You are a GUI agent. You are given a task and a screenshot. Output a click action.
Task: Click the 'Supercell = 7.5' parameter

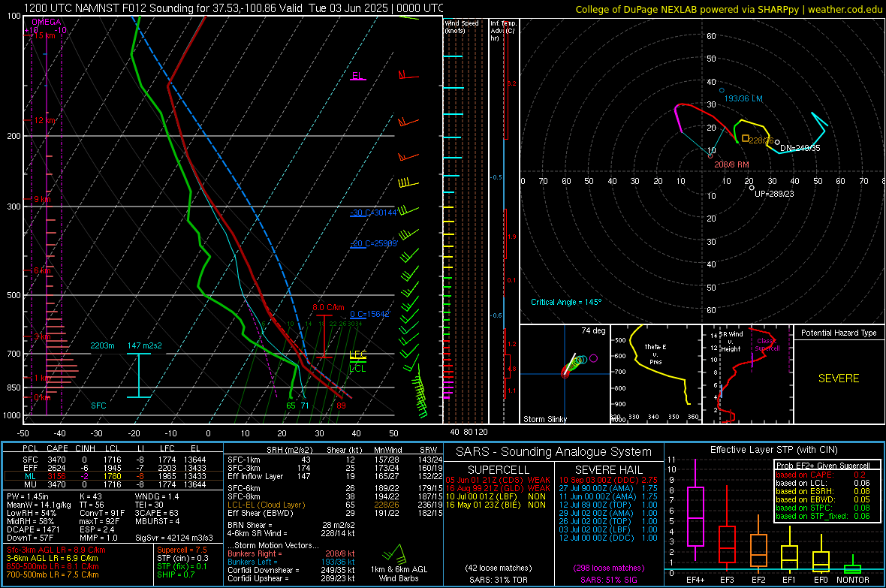coord(182,550)
